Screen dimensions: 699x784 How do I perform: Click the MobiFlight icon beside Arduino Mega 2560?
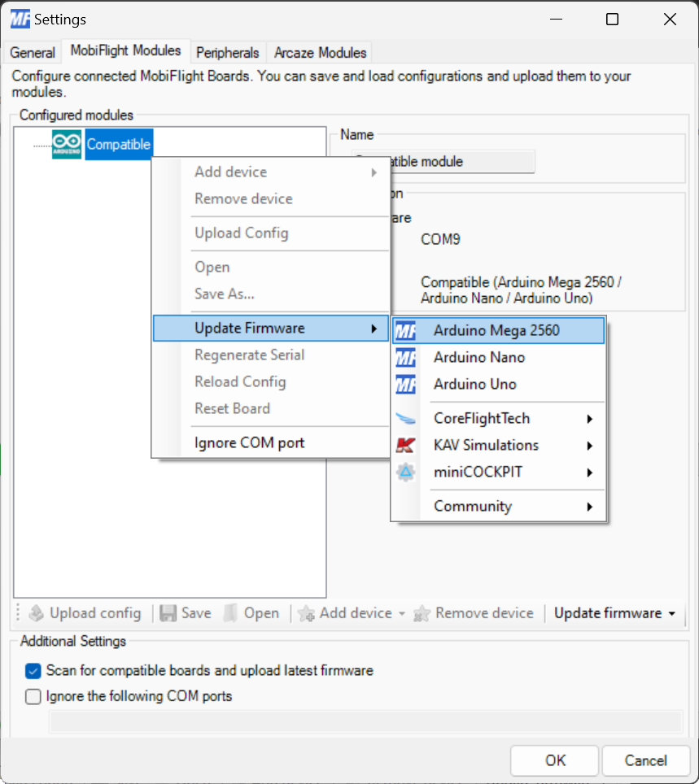tap(405, 331)
